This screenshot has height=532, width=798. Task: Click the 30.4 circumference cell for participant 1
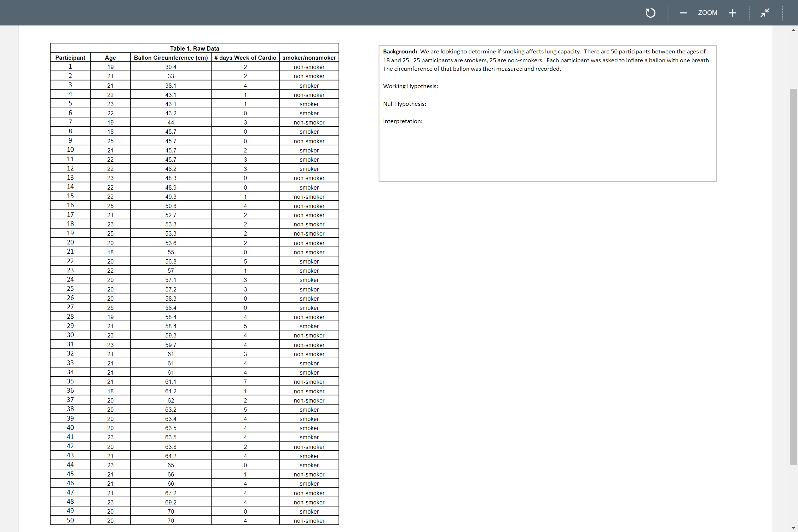click(x=171, y=67)
